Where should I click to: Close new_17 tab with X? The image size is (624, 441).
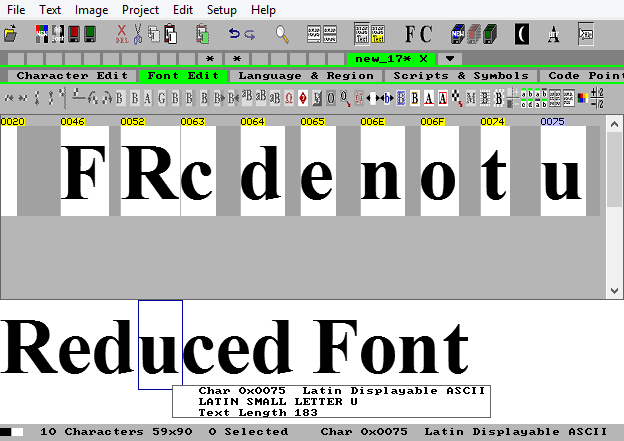[423, 59]
